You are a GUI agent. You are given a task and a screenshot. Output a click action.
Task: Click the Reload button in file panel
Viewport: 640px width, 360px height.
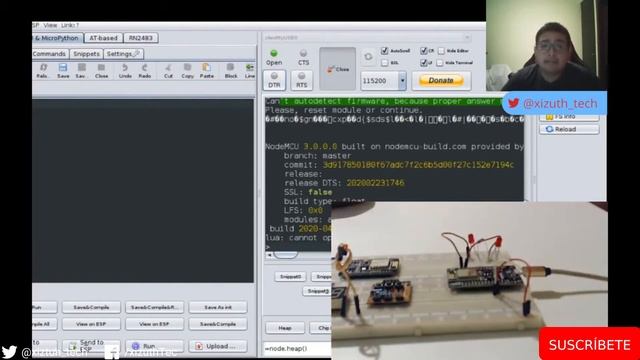[569, 129]
